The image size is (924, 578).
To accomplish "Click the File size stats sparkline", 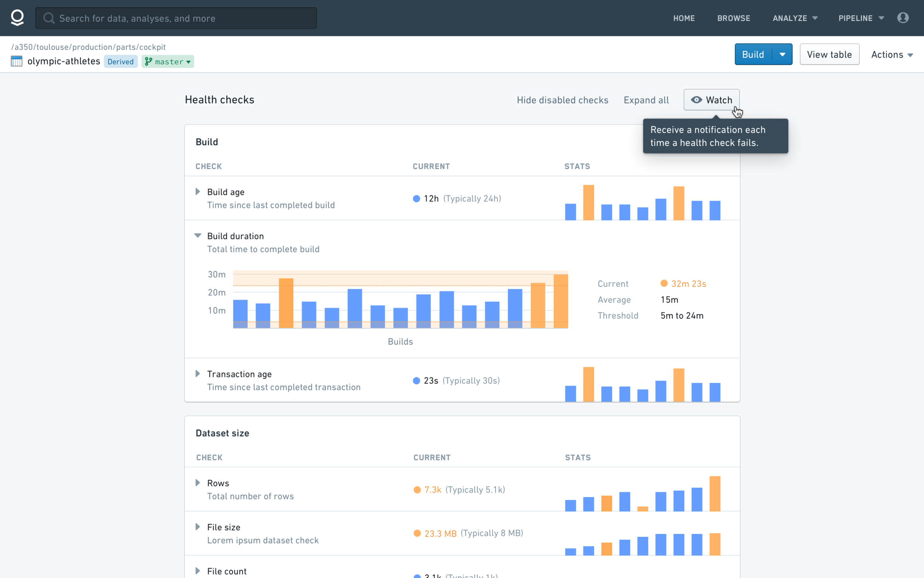I will coord(642,544).
